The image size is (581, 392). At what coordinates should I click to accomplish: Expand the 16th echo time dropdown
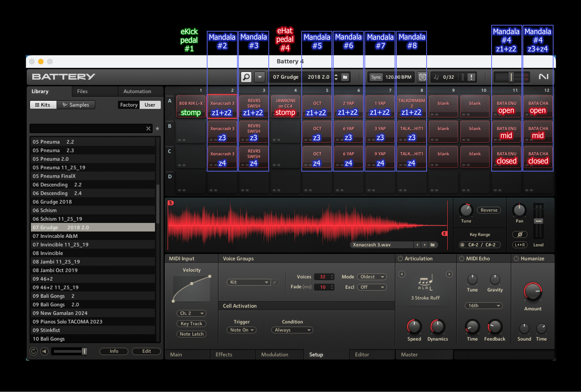[x=483, y=306]
